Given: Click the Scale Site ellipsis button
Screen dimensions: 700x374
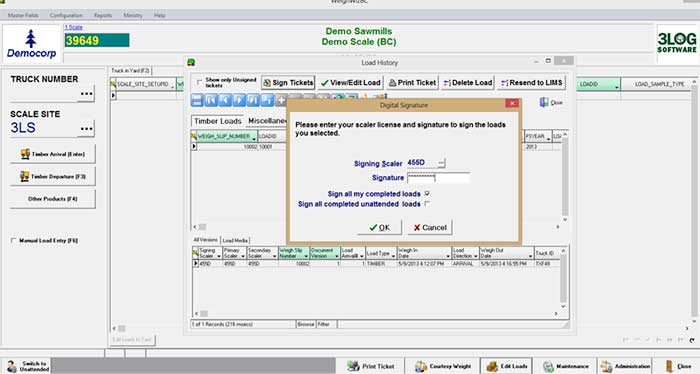Looking at the screenshot, I should [86, 129].
